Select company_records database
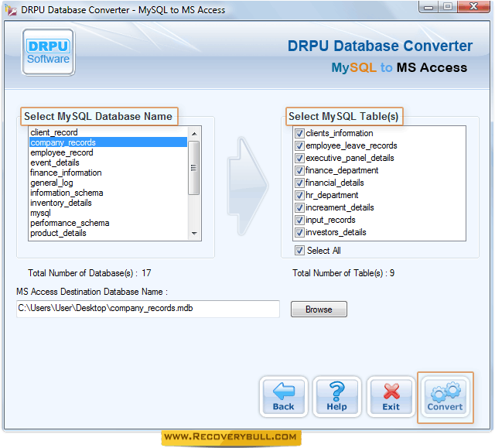The image size is (495, 448). (108, 142)
